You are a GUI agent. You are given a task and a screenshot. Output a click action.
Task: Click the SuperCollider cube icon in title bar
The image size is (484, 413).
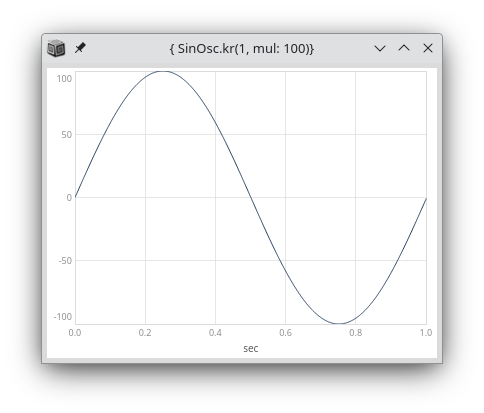pyautogui.click(x=56, y=48)
